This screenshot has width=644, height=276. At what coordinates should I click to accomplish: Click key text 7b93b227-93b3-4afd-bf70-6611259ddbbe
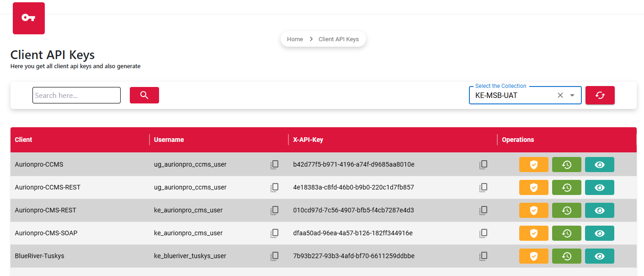354,256
